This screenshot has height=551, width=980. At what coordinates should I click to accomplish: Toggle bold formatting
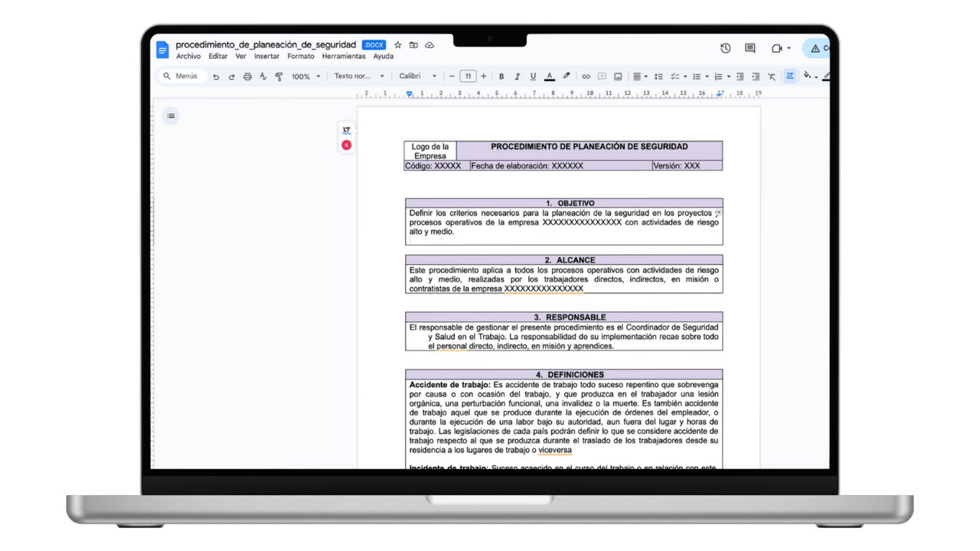pos(501,77)
